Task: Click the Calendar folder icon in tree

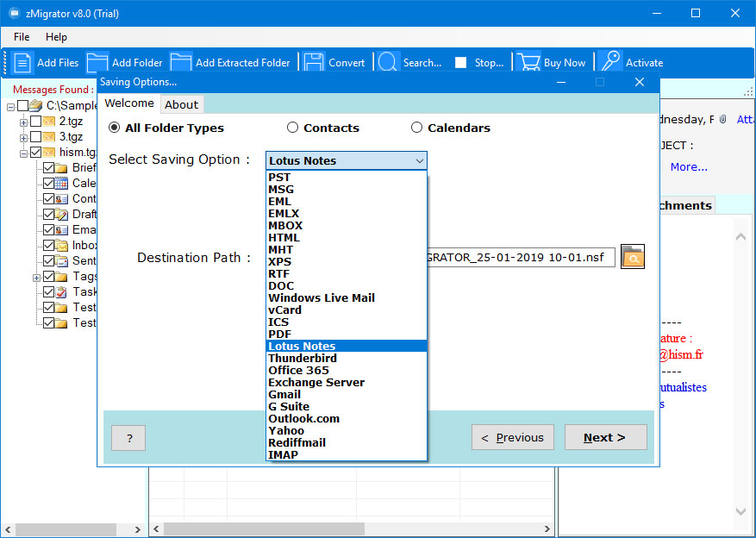Action: click(x=61, y=183)
